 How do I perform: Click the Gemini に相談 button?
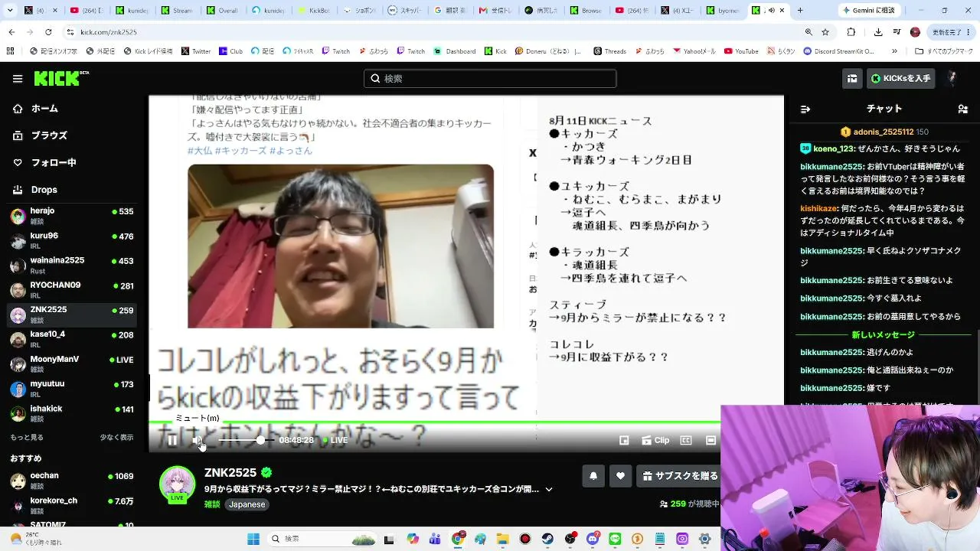pyautogui.click(x=870, y=11)
